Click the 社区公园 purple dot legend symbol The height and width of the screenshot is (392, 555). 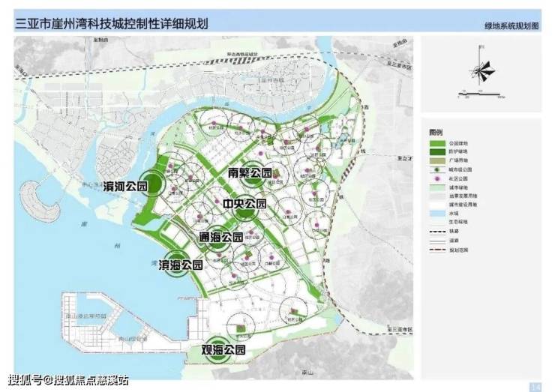437,178
